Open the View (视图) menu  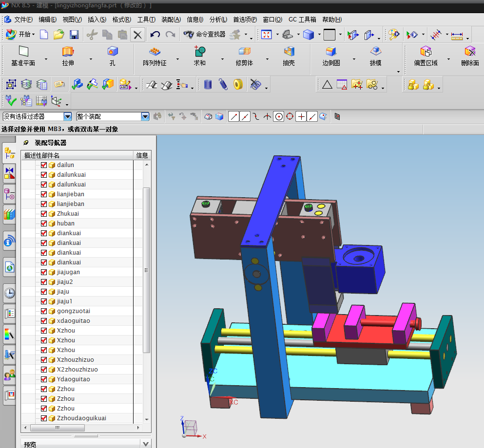tap(72, 20)
